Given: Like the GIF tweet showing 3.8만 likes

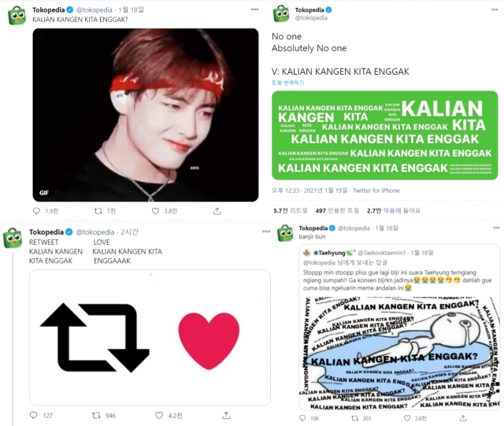Looking at the screenshot, I should pos(156,211).
